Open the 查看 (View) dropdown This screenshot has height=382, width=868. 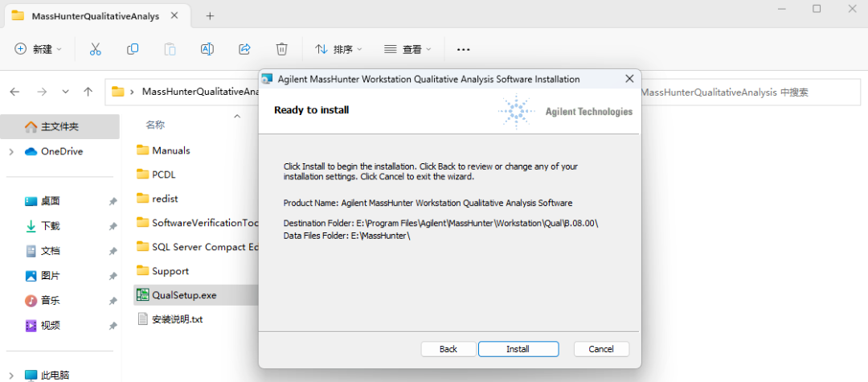pyautogui.click(x=407, y=49)
